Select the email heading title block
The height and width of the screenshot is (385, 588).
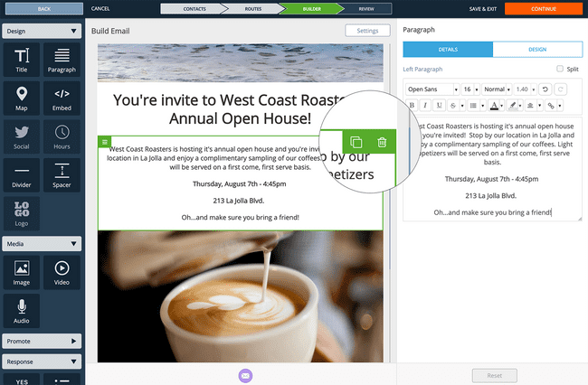tap(241, 109)
